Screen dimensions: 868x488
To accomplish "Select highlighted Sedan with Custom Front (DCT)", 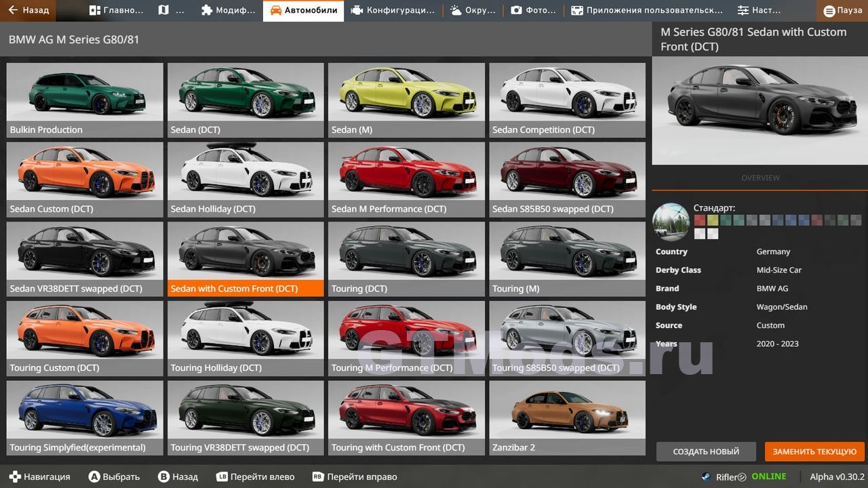I will tap(245, 259).
